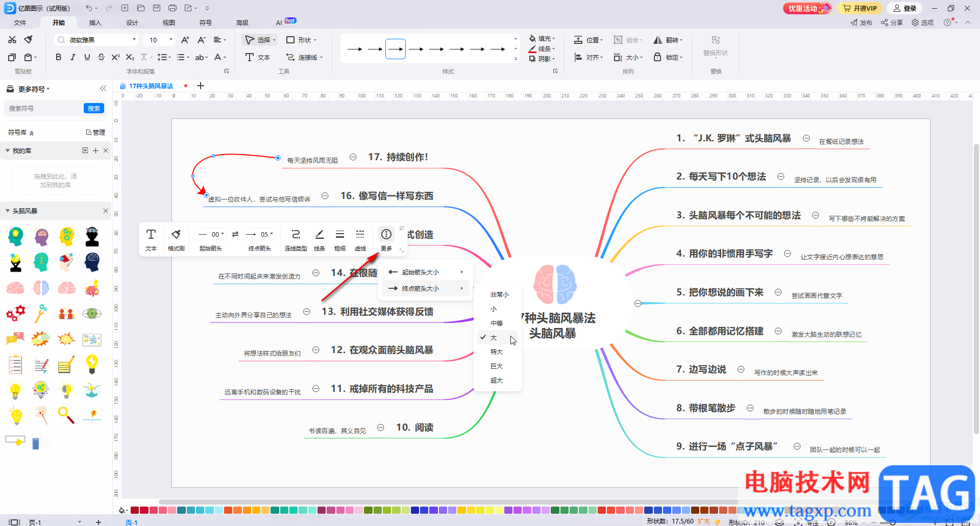Click the Undo arrow
Screen dimensions: 980x526
pyautogui.click(x=89, y=8)
